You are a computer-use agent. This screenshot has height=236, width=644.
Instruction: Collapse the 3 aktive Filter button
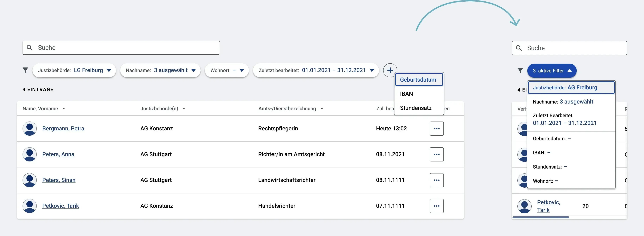[x=552, y=71]
